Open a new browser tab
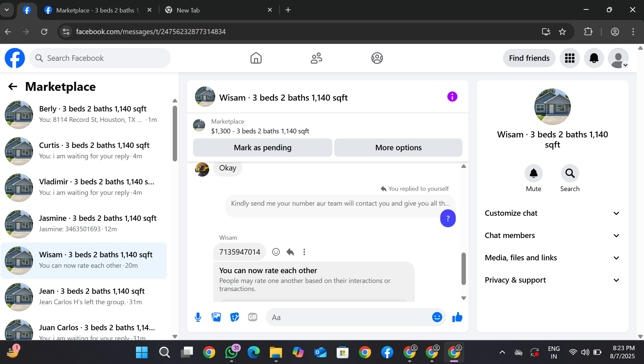 tap(288, 10)
